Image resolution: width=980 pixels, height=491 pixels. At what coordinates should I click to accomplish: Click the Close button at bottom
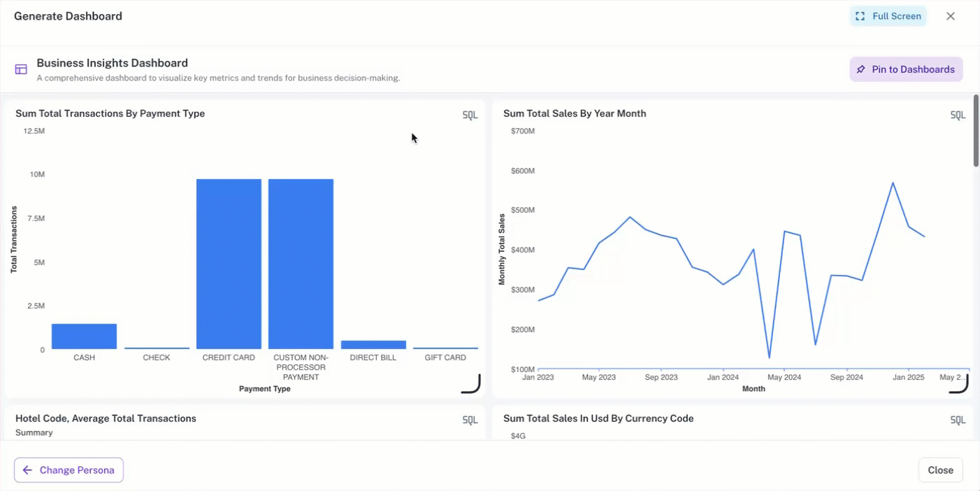point(940,470)
